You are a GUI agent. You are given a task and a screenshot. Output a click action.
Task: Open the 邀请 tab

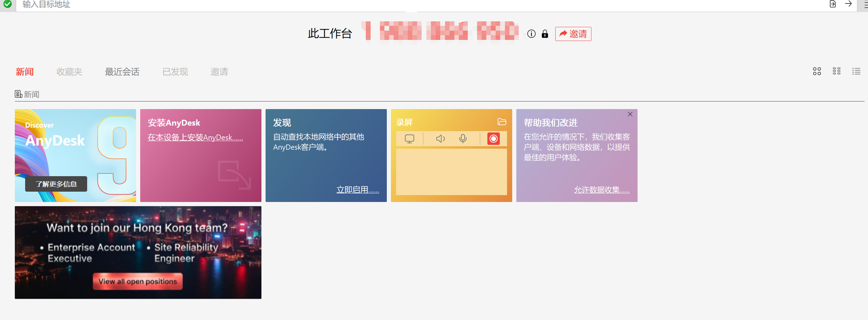(219, 72)
